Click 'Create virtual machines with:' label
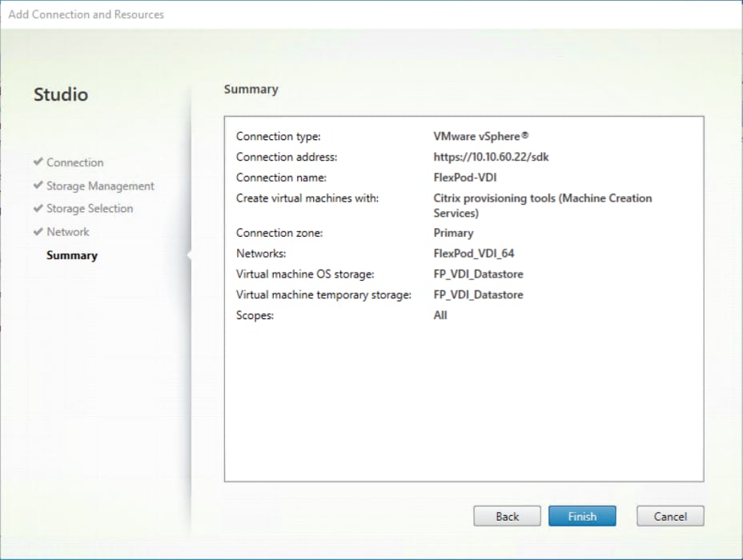This screenshot has width=743, height=560. click(x=307, y=198)
